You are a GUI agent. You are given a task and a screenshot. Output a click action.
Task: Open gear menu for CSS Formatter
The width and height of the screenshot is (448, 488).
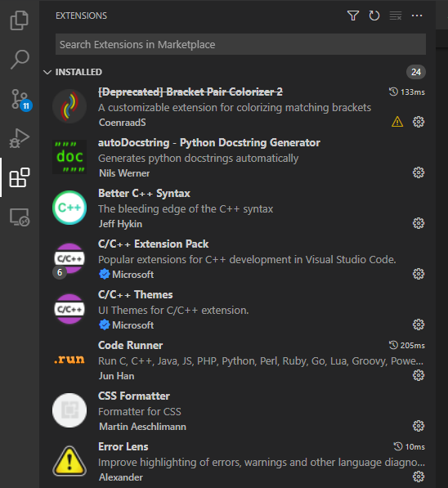click(419, 426)
